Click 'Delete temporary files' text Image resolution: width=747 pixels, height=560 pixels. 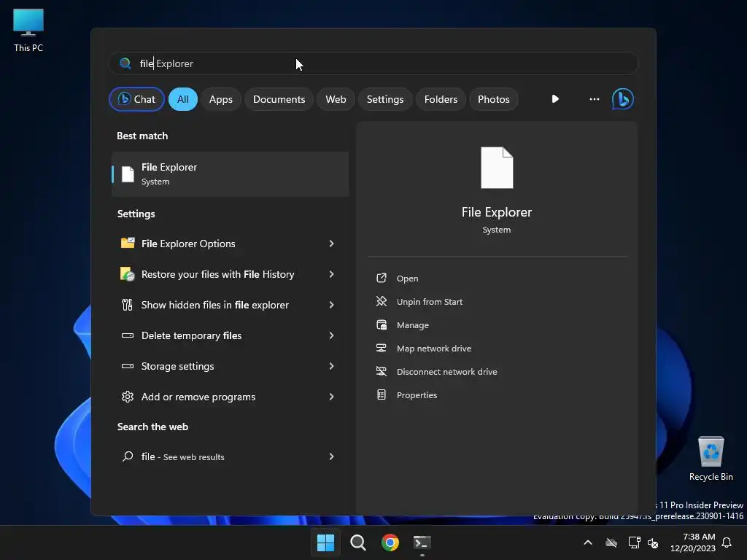(x=192, y=335)
